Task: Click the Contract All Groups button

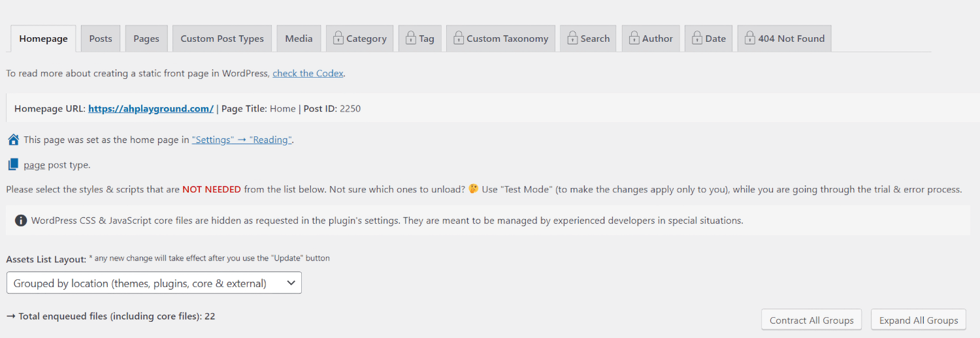Action: tap(811, 320)
